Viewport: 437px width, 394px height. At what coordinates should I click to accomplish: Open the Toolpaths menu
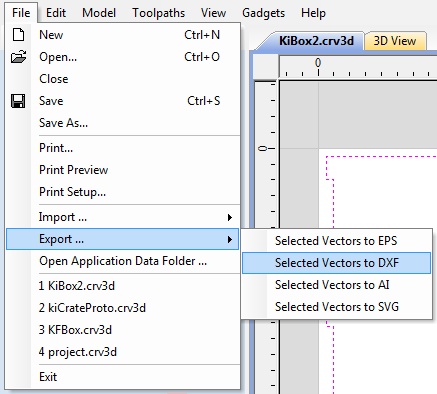click(x=158, y=13)
